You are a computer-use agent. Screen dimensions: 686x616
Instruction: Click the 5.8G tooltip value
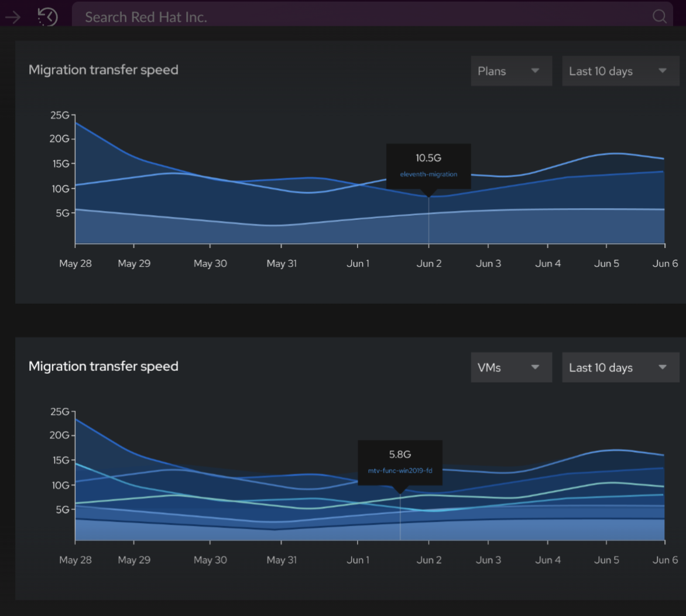(x=400, y=455)
